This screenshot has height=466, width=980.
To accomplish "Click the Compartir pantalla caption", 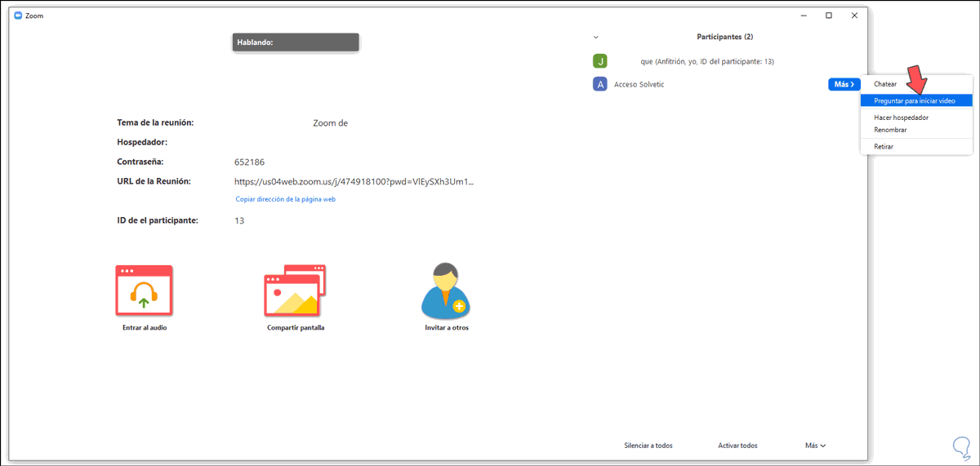I will 296,328.
